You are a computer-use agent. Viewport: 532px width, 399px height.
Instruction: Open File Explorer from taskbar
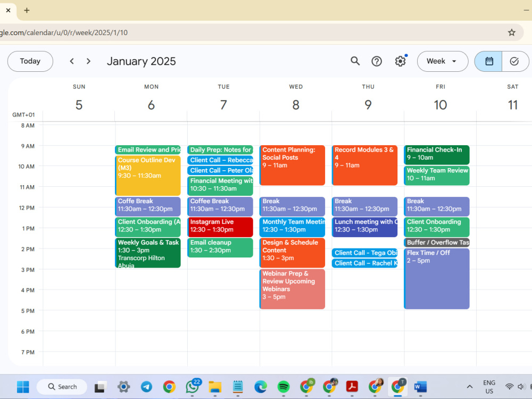pos(215,386)
